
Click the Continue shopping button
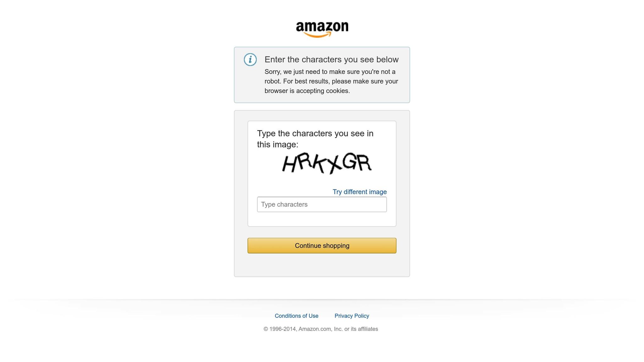pos(322,246)
